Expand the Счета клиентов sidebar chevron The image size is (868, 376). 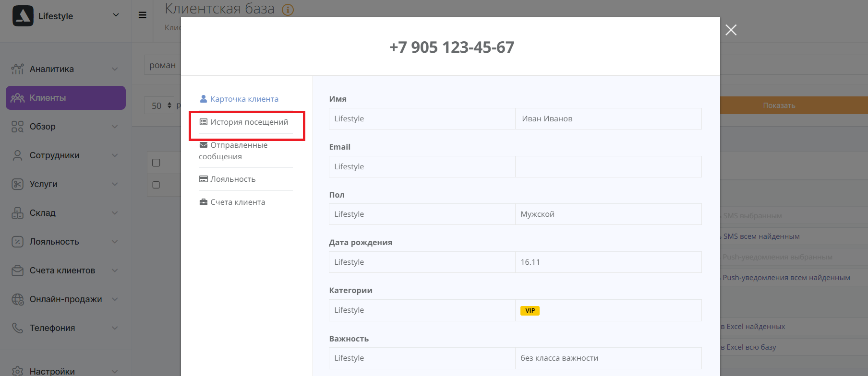coord(115,270)
